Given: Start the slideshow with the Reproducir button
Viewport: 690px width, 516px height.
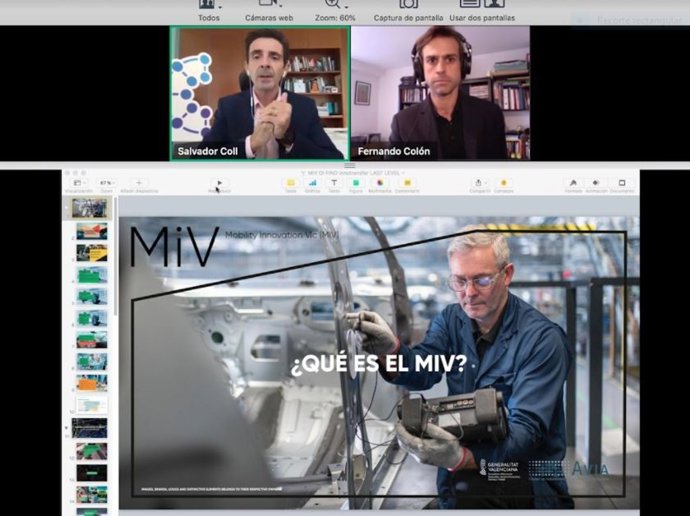Looking at the screenshot, I should point(219,183).
